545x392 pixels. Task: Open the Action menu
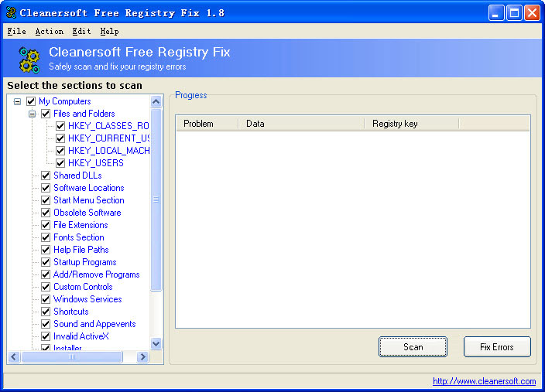(x=49, y=32)
